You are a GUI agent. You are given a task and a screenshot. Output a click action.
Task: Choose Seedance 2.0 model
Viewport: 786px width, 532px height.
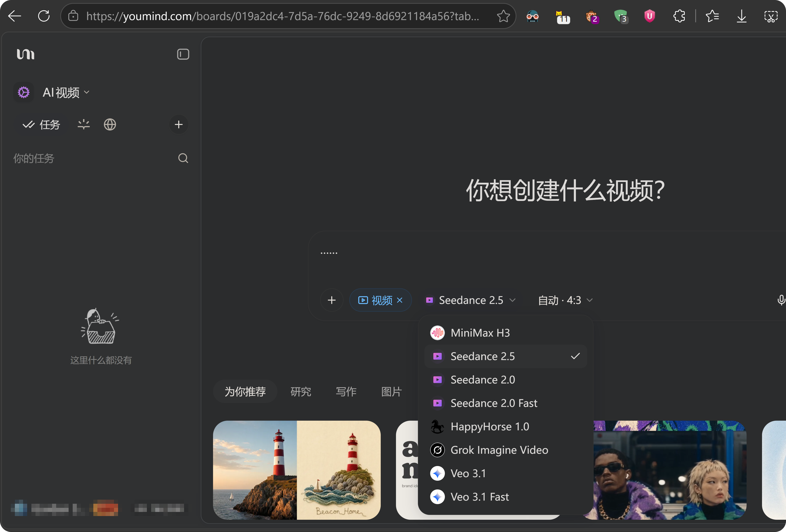(505, 380)
